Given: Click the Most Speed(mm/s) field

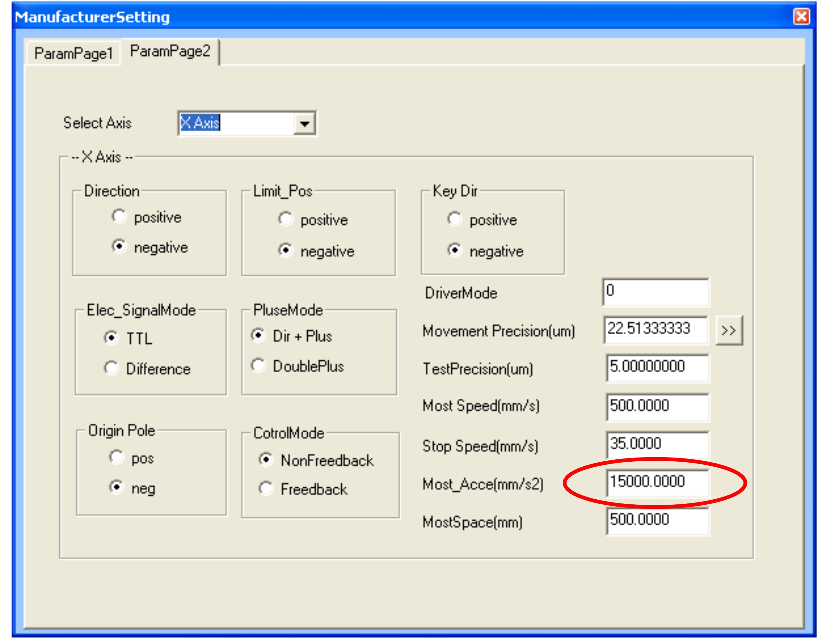Looking at the screenshot, I should (657, 407).
